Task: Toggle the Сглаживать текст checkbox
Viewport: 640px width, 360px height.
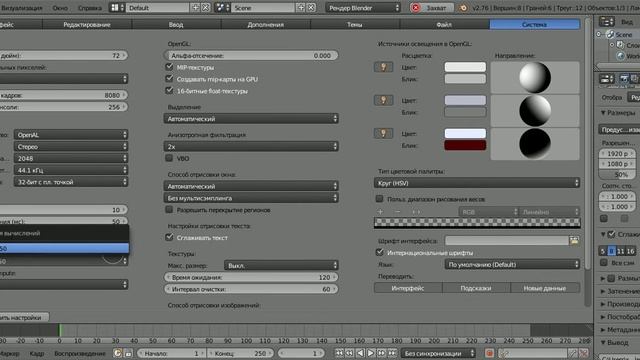Action: tap(169, 237)
